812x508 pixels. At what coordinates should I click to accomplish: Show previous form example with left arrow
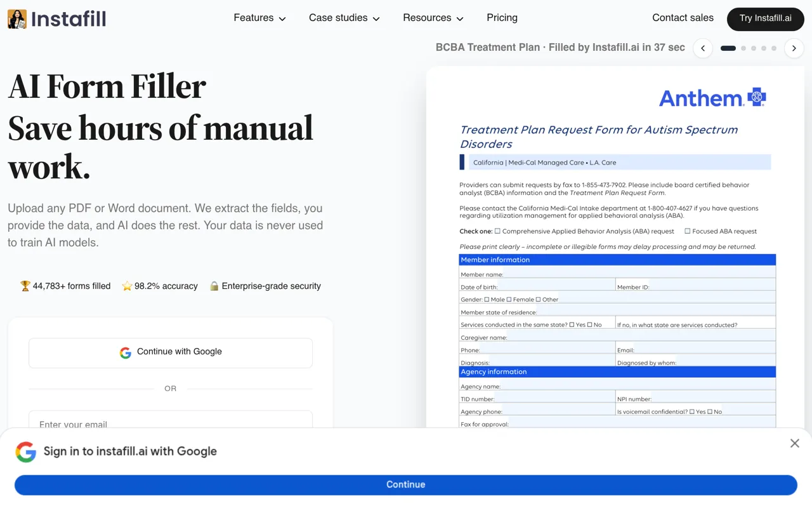[703, 48]
